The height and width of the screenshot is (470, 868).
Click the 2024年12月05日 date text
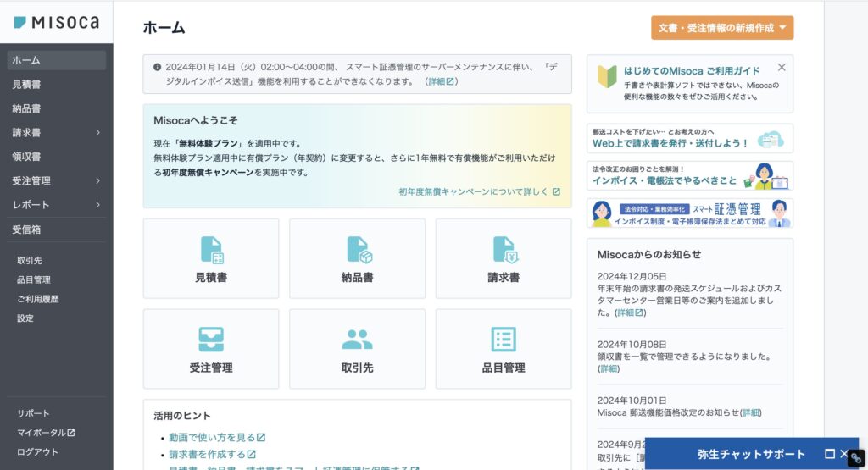(x=632, y=276)
